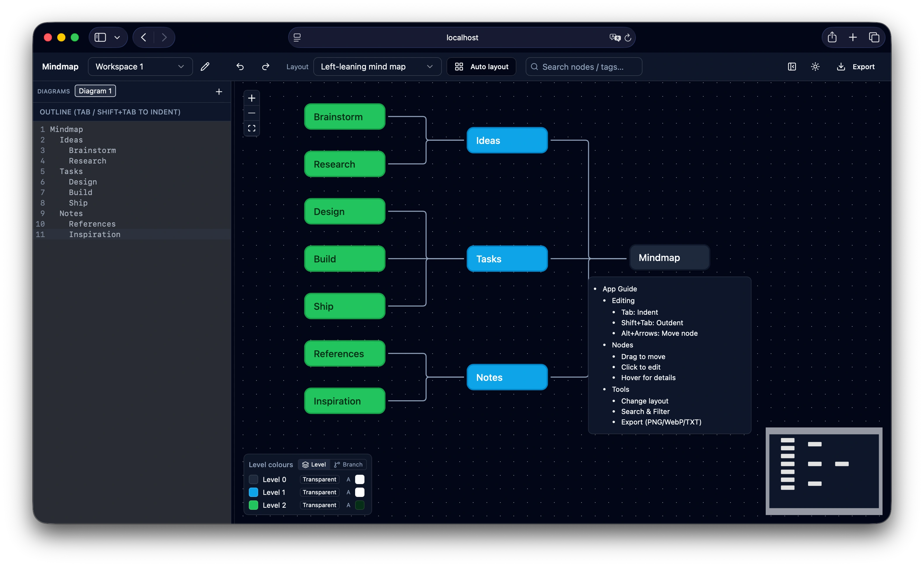
Task: Toggle the side panel layout icon
Action: pos(792,67)
